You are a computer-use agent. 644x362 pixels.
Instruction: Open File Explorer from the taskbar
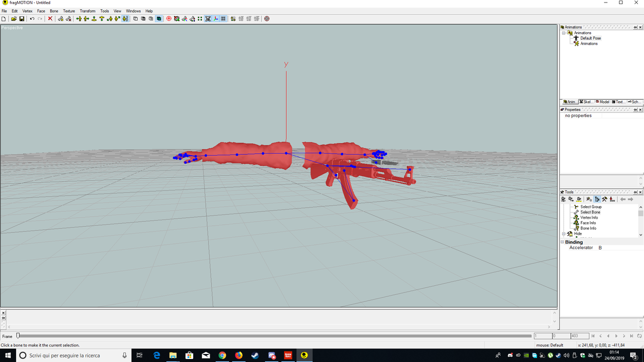173,355
